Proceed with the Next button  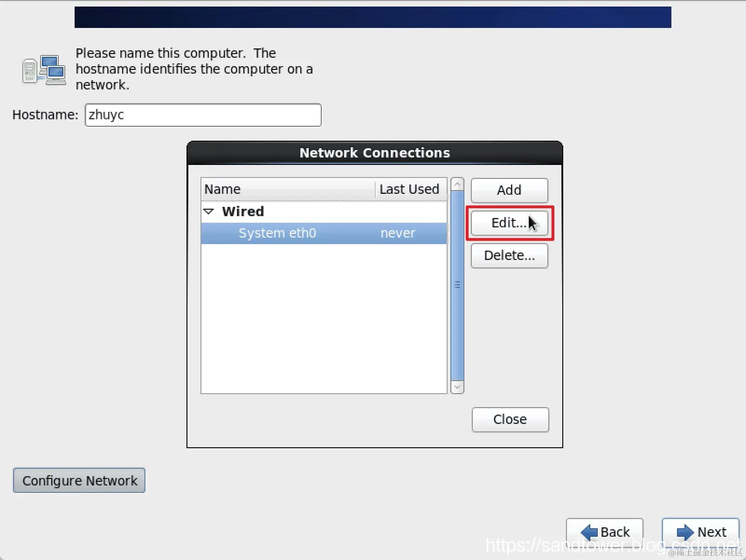click(x=701, y=532)
